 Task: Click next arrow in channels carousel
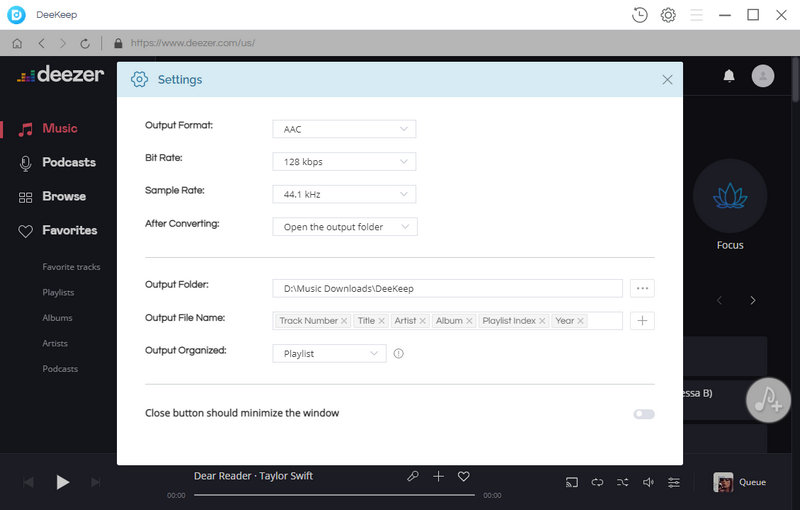click(x=753, y=300)
